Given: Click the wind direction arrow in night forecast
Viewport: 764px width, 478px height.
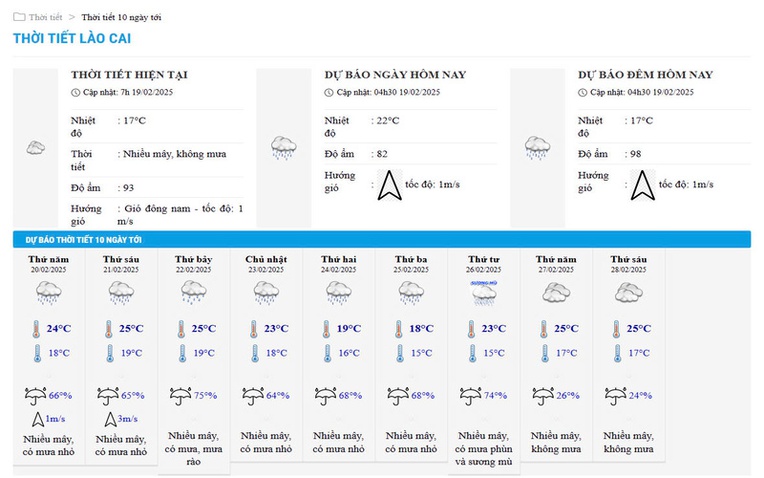Looking at the screenshot, I should [643, 185].
